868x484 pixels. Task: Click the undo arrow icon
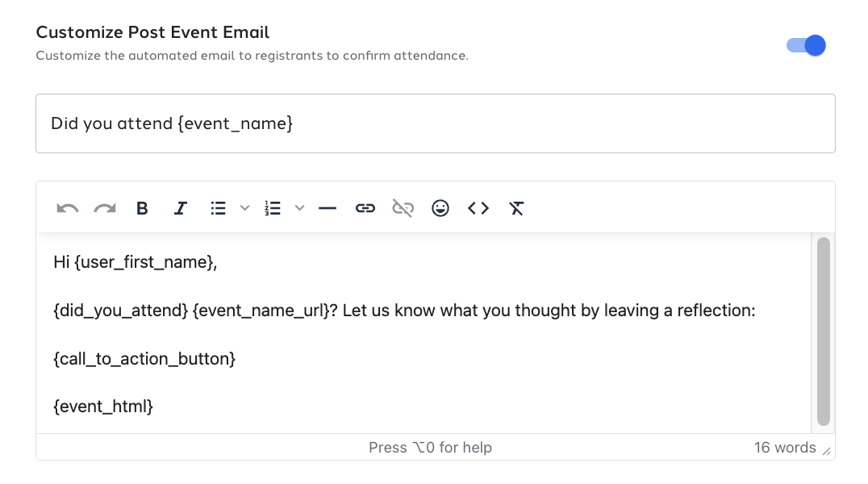point(68,208)
